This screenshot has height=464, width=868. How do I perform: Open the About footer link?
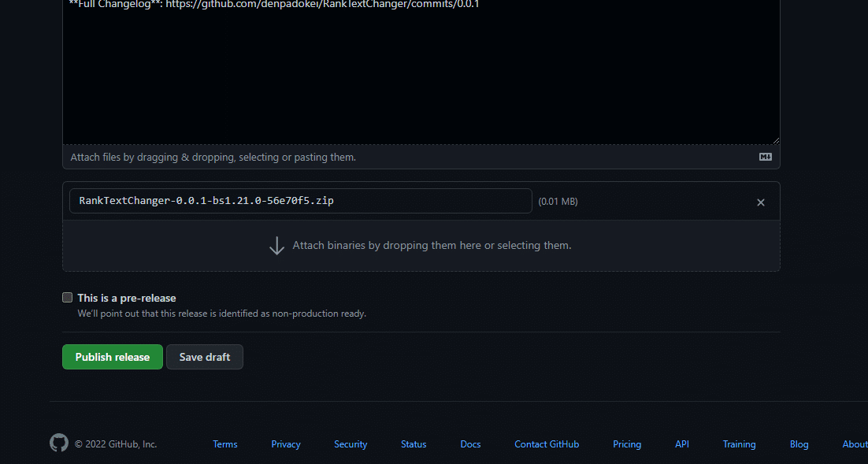coord(855,444)
